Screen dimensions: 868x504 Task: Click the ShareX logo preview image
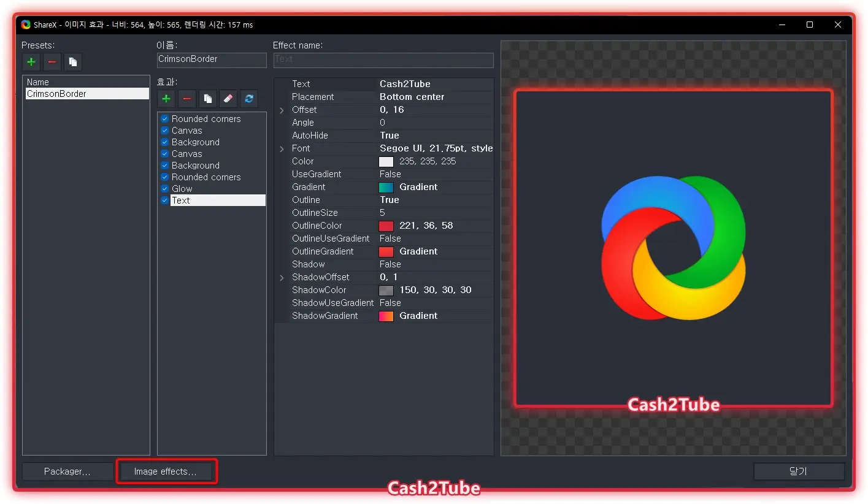coord(674,248)
